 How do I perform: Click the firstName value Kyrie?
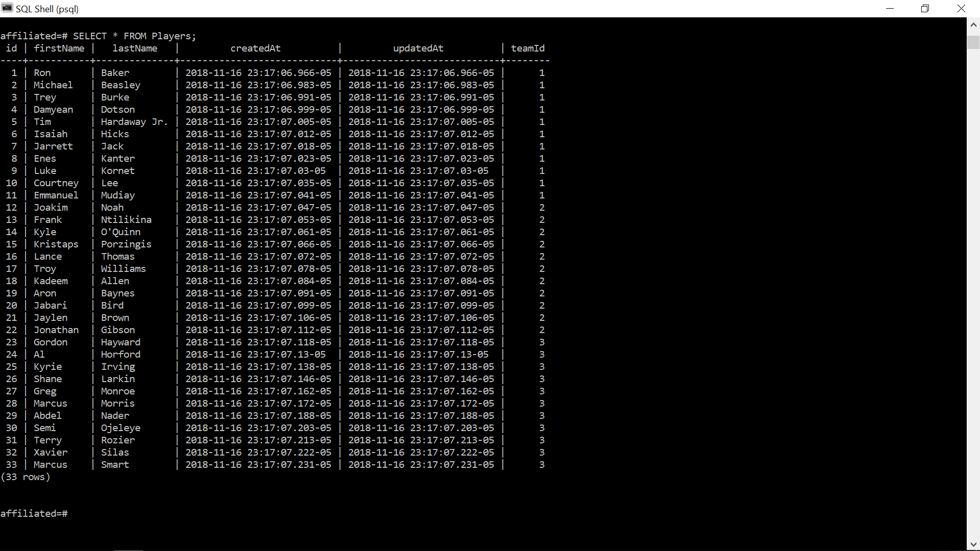(x=47, y=367)
